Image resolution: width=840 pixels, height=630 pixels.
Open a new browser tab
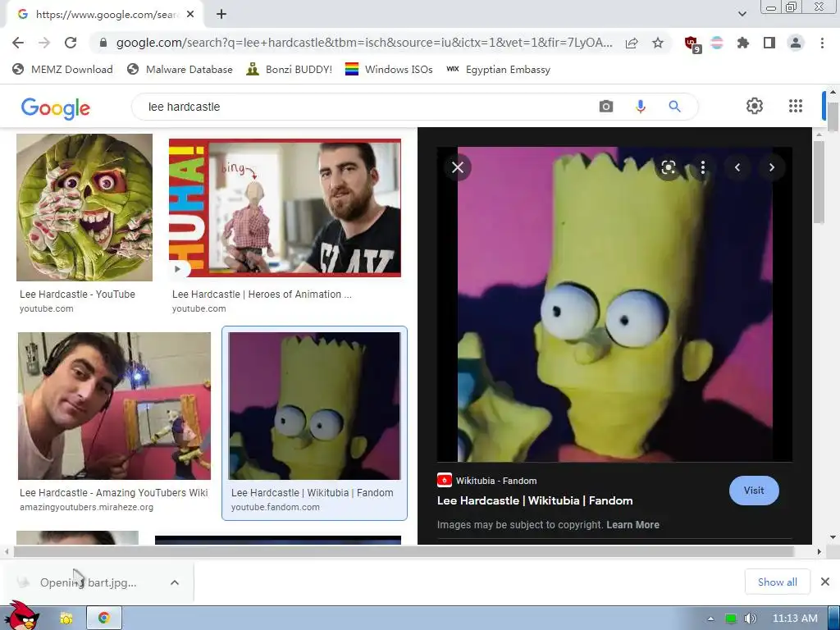(x=221, y=15)
